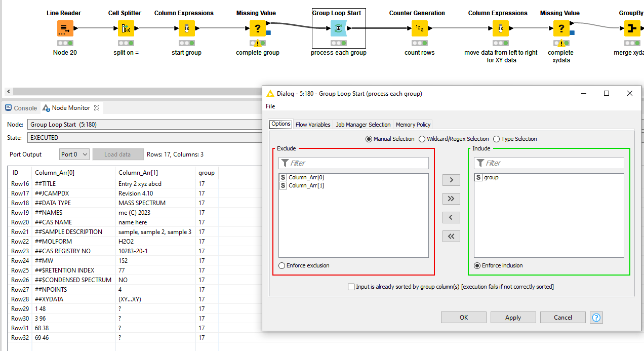The image size is (644, 351).
Task: Move selected column to Include list
Action: (451, 180)
